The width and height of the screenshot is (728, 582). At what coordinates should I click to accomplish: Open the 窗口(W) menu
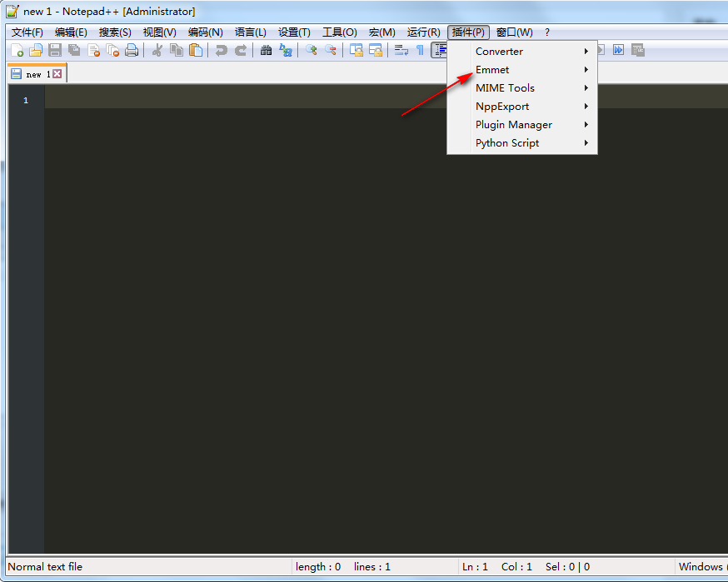pyautogui.click(x=514, y=32)
